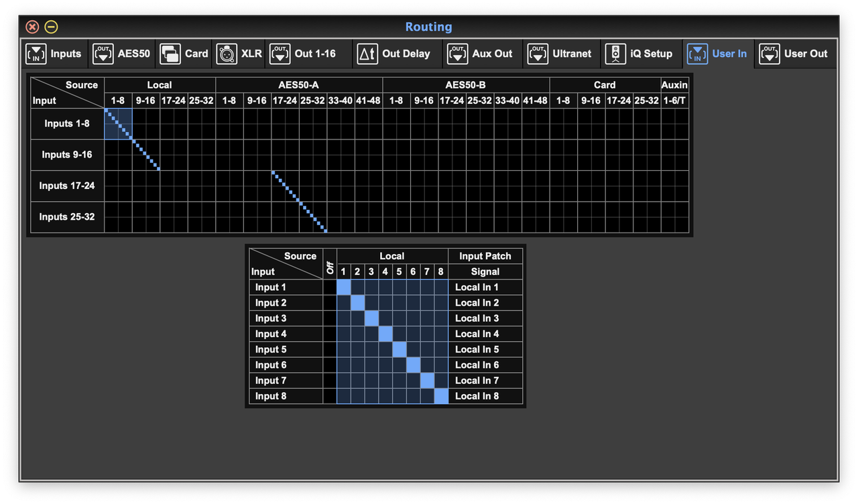The image size is (858, 504).
Task: Select the Inputs 17-24 row block
Action: pyautogui.click(x=67, y=186)
